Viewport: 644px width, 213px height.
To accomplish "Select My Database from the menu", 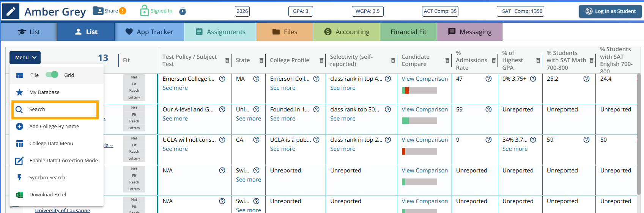I will (x=57, y=92).
